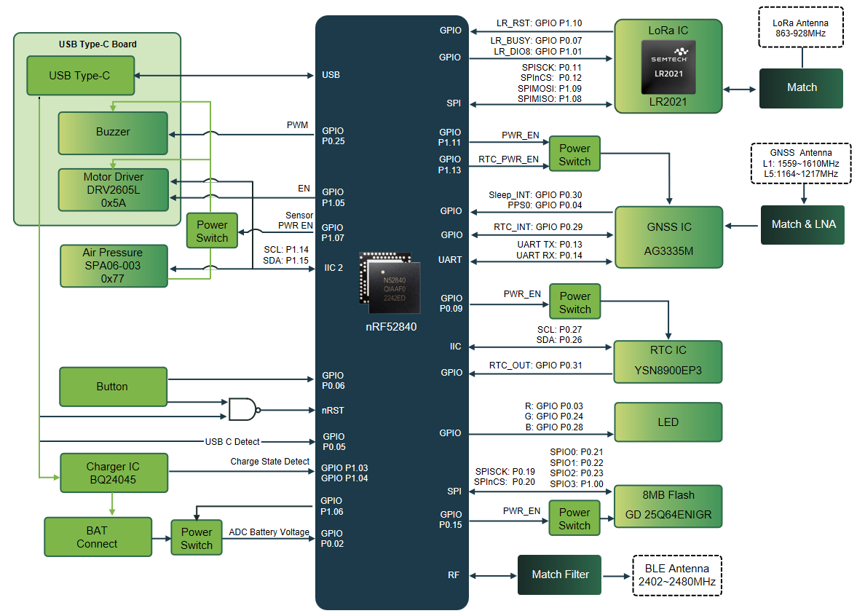Click the 'PWM' signal label
Viewport: 865px width, 616px height.
(x=297, y=125)
